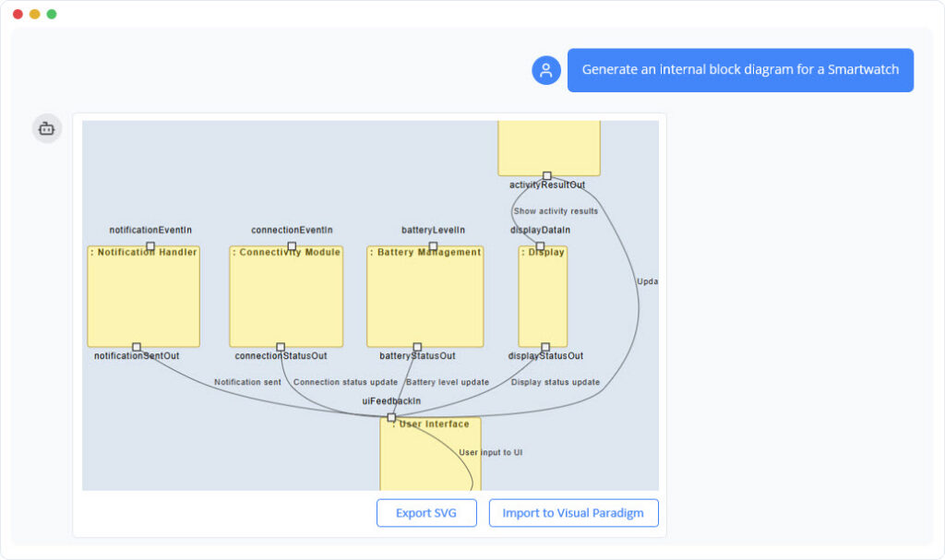Click the Generate internal block diagram prompt bubble
The width and height of the screenshot is (945, 560).
[x=741, y=69]
